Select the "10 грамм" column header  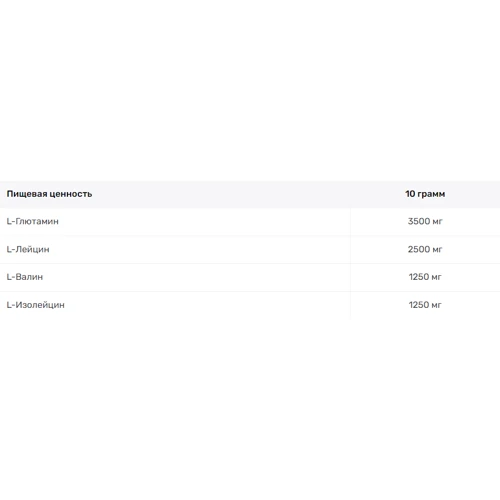click(x=425, y=194)
